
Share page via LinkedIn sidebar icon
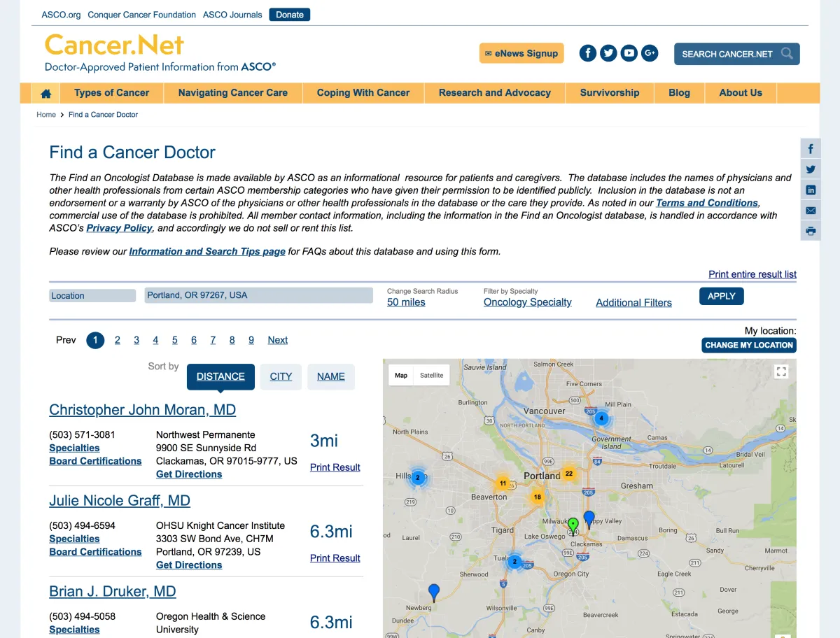[811, 190]
